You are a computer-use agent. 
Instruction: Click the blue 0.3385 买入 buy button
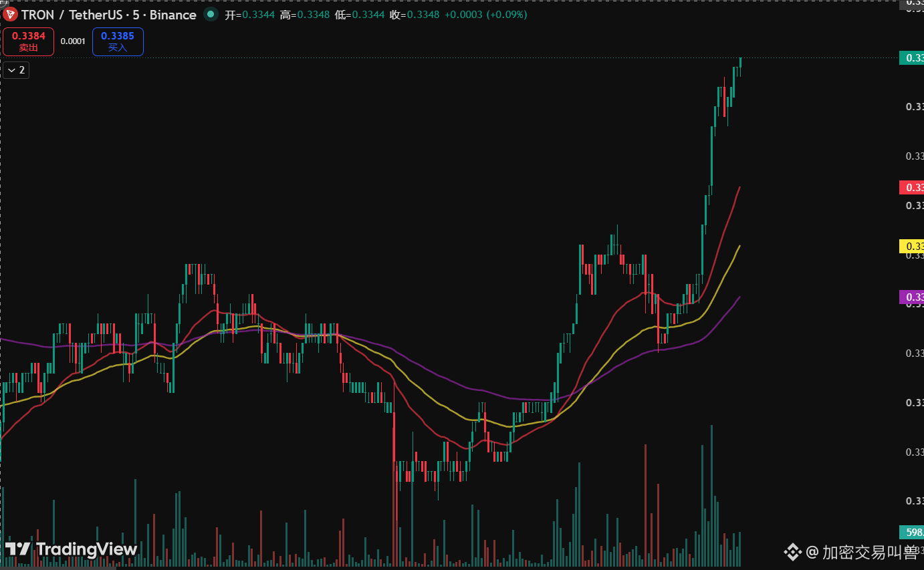tap(118, 41)
